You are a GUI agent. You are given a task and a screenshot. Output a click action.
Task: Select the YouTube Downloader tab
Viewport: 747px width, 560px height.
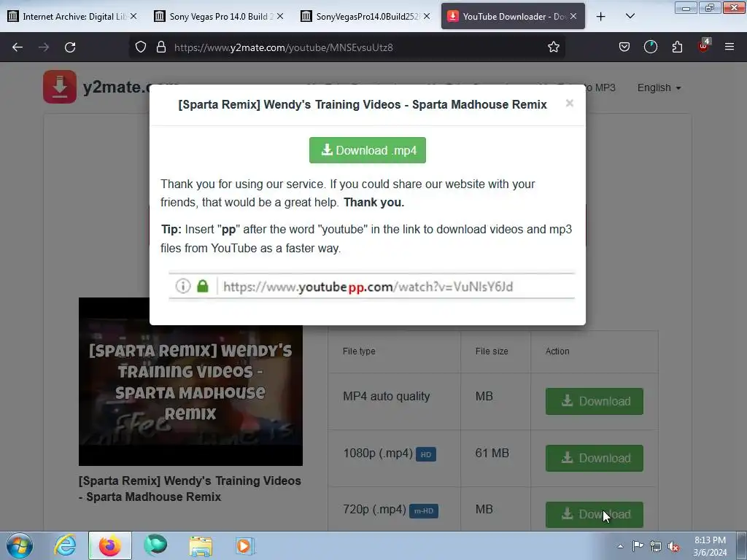(513, 17)
